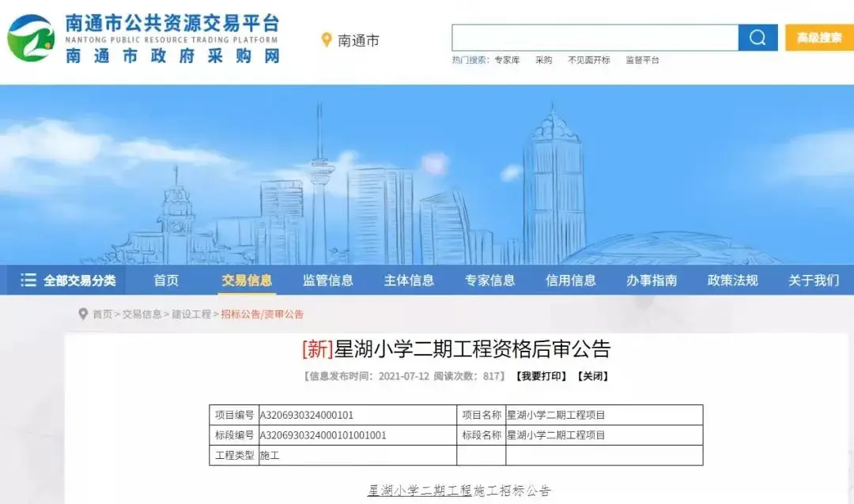Click the 星湖小学二期工程施工招标公告 heading

459,491
